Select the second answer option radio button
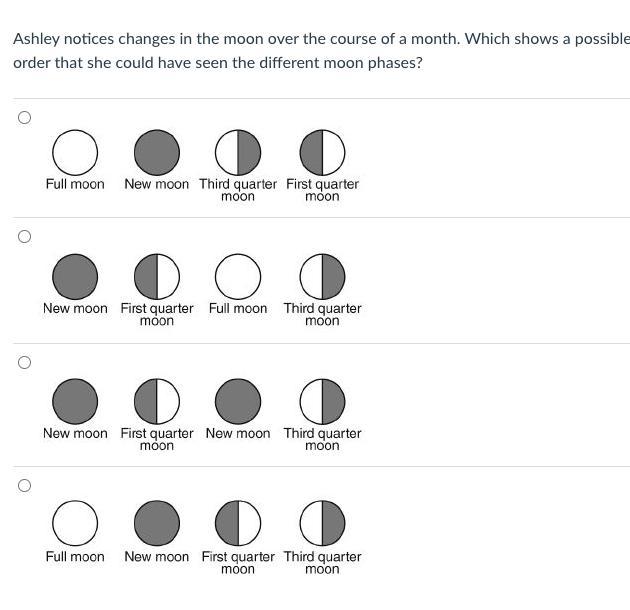The height and width of the screenshot is (610, 630). (x=25, y=236)
